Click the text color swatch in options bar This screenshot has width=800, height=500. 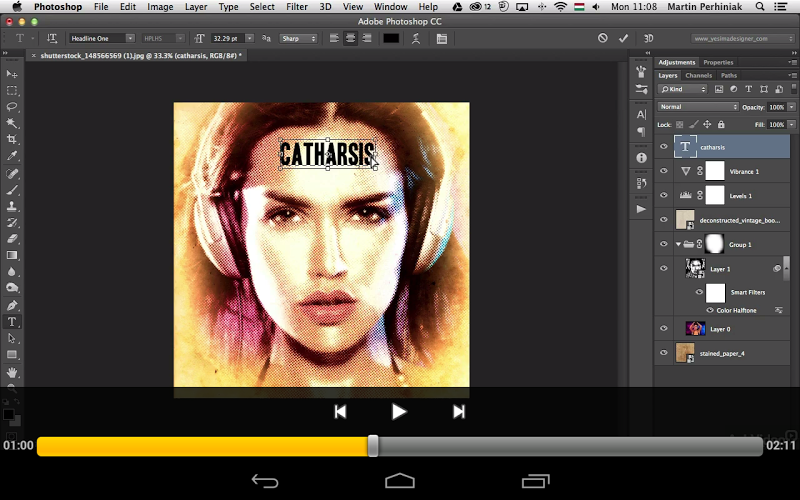tap(391, 38)
